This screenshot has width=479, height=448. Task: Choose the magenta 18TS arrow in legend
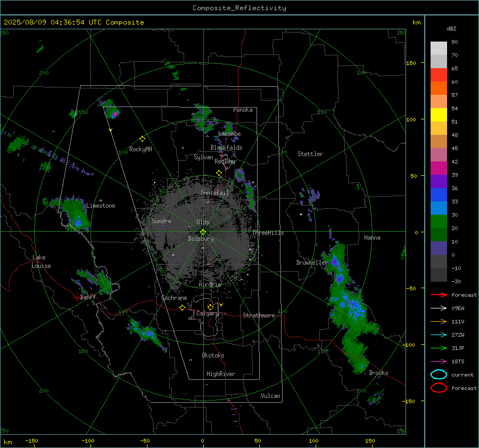click(439, 362)
